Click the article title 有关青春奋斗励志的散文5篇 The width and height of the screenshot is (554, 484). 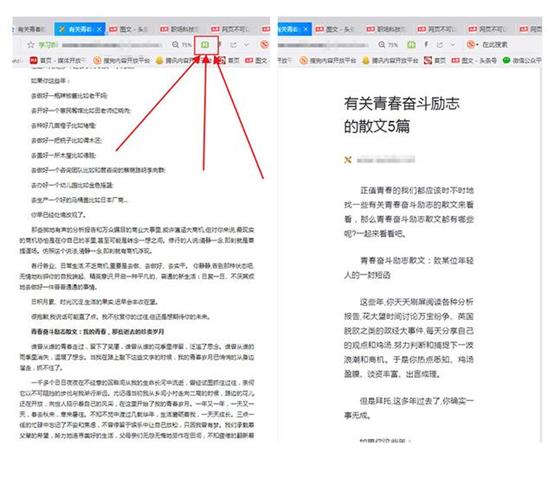coord(402,115)
